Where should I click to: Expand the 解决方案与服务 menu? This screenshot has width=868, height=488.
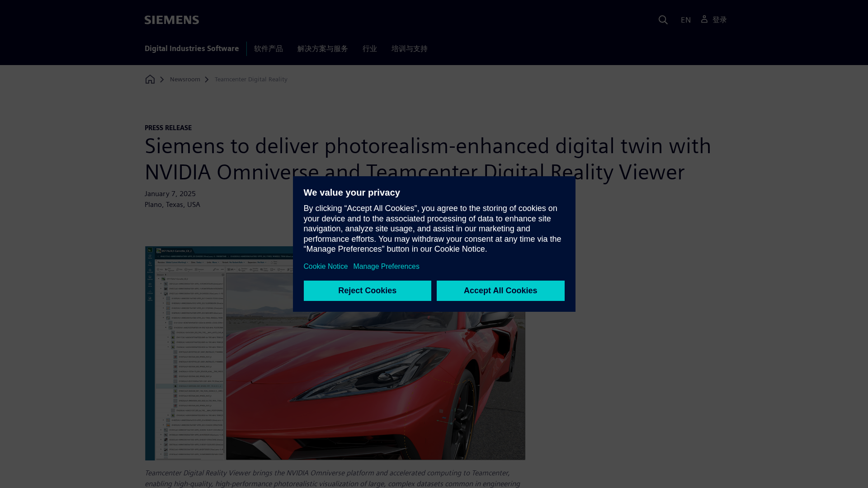pos(322,49)
